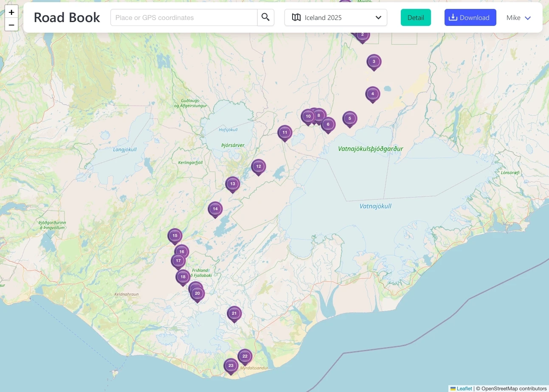This screenshot has height=392, width=549.
Task: Open waypoint marker 3
Action: [374, 61]
